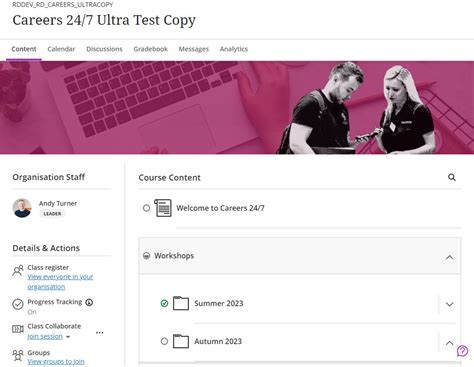This screenshot has height=367, width=474.
Task: Click the Progress Tracking label
Action: [x=55, y=302]
